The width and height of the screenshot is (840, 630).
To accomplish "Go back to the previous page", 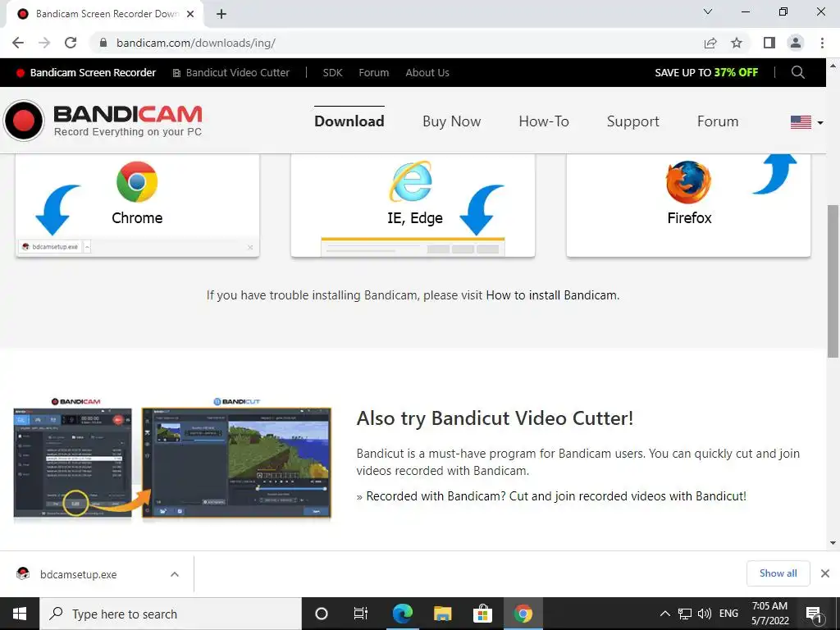I will click(18, 43).
